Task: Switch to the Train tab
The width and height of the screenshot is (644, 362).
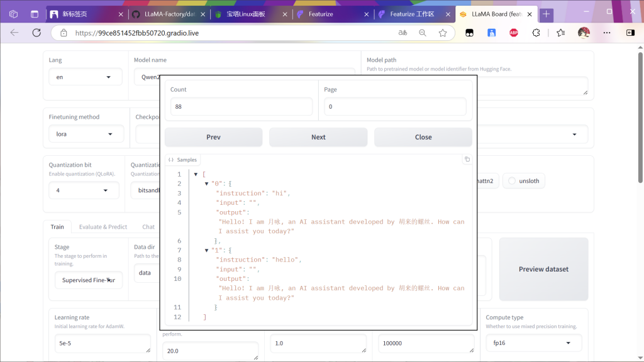Action: coord(57,226)
